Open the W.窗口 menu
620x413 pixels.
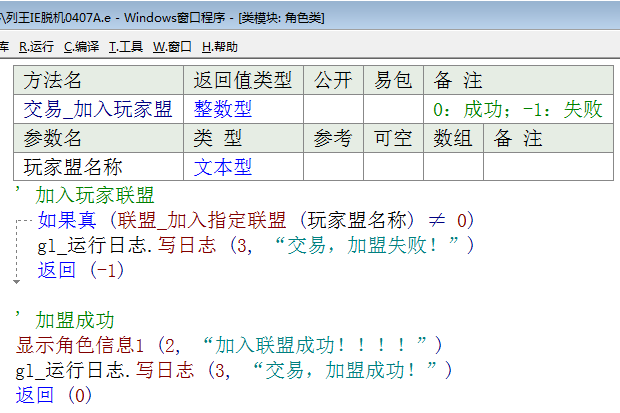click(172, 46)
